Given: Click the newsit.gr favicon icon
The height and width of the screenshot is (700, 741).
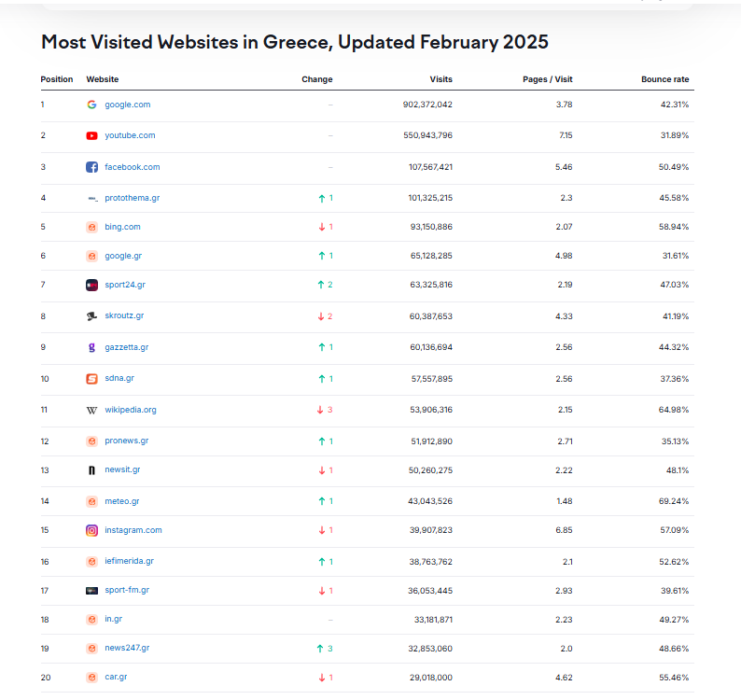Looking at the screenshot, I should pos(91,470).
